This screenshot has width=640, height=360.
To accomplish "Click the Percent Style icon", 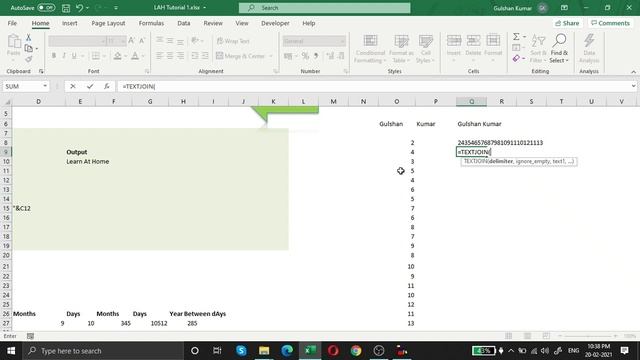I will click(305, 56).
